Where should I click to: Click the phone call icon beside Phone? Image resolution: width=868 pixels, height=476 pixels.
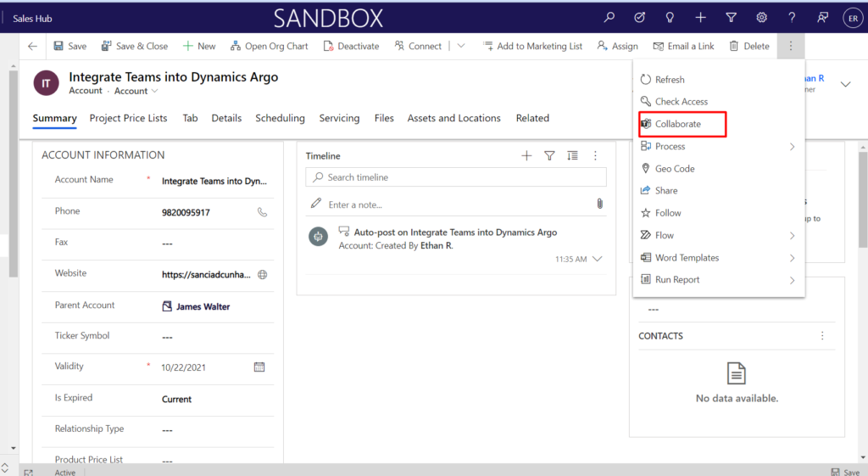[263, 212]
